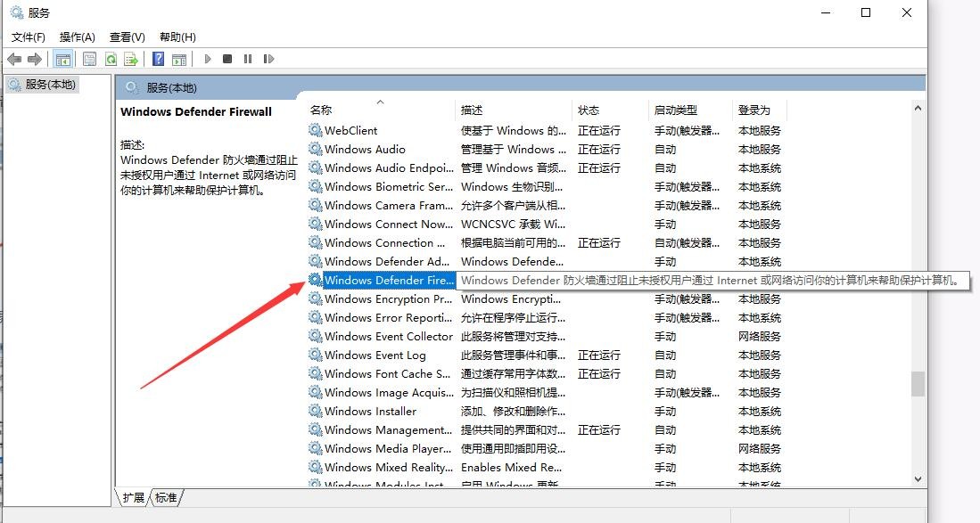Switch to the 标准 tab

pos(166,497)
